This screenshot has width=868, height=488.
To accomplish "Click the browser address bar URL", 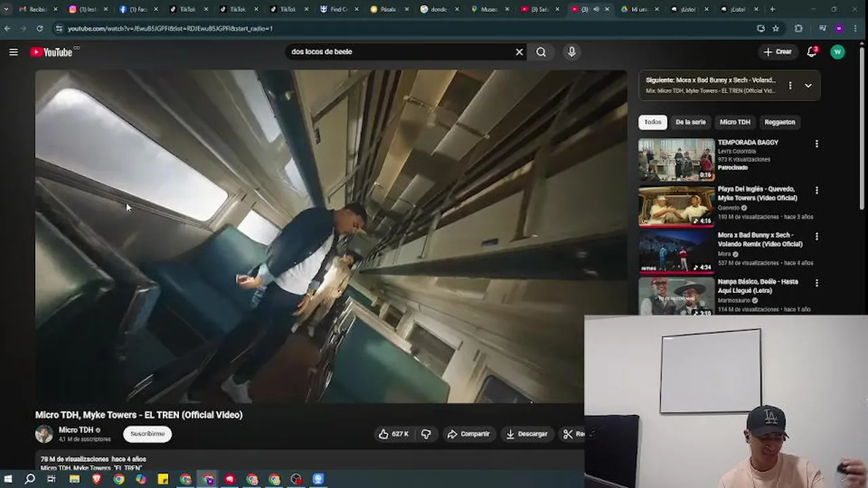I will click(170, 28).
